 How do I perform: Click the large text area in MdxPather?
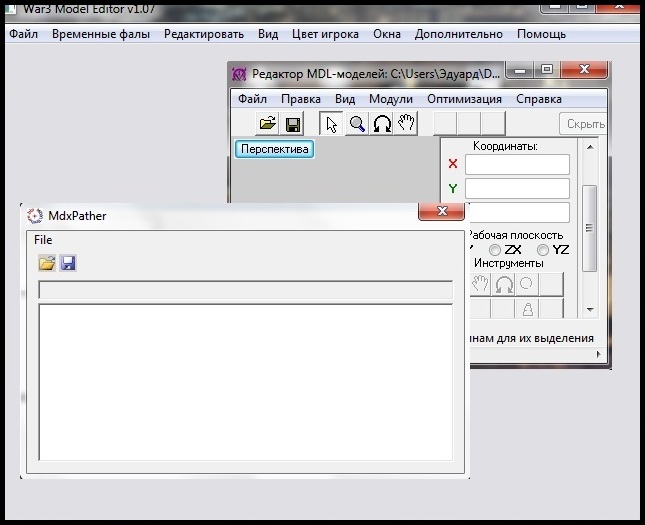click(x=246, y=382)
